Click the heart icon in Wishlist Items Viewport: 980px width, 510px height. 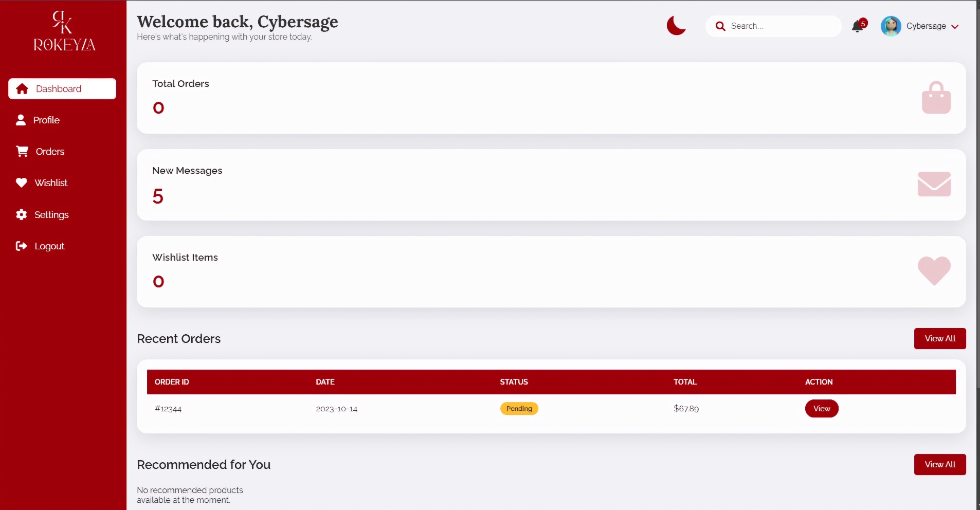click(x=934, y=270)
